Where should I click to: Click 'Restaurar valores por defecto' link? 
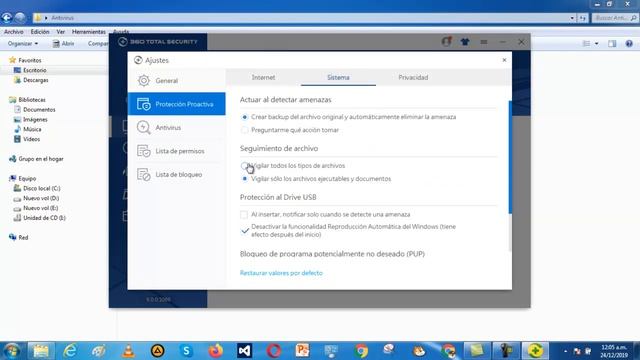[x=281, y=273]
